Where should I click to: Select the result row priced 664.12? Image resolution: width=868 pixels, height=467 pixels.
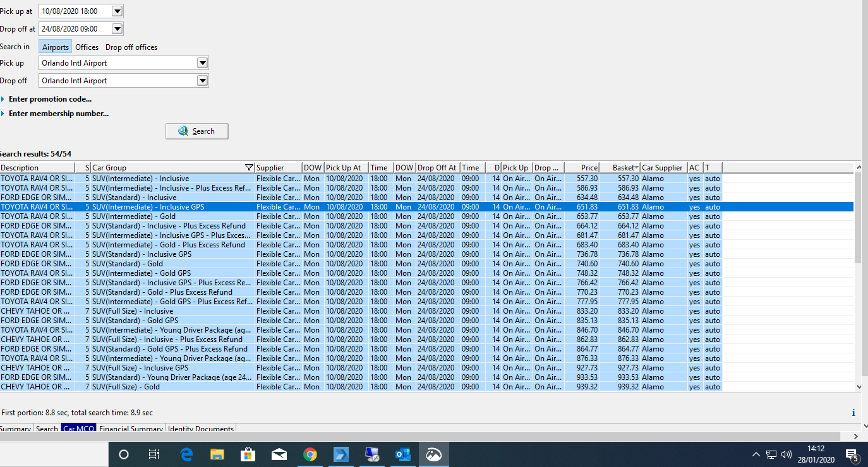tap(426, 226)
